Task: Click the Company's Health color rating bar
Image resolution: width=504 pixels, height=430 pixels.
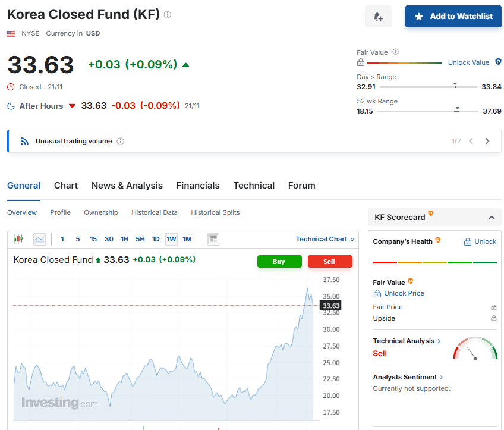Action: point(435,262)
